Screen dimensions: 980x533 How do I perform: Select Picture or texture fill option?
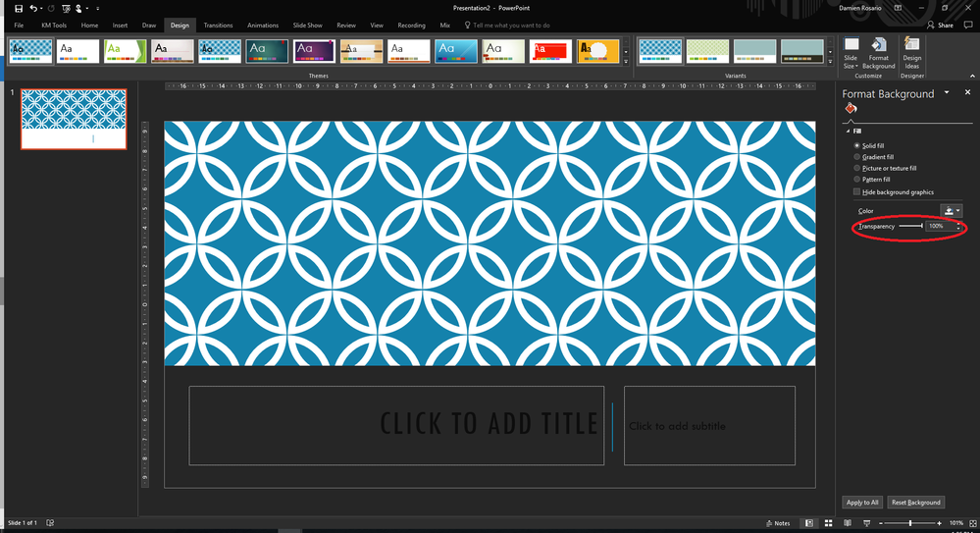[885, 168]
